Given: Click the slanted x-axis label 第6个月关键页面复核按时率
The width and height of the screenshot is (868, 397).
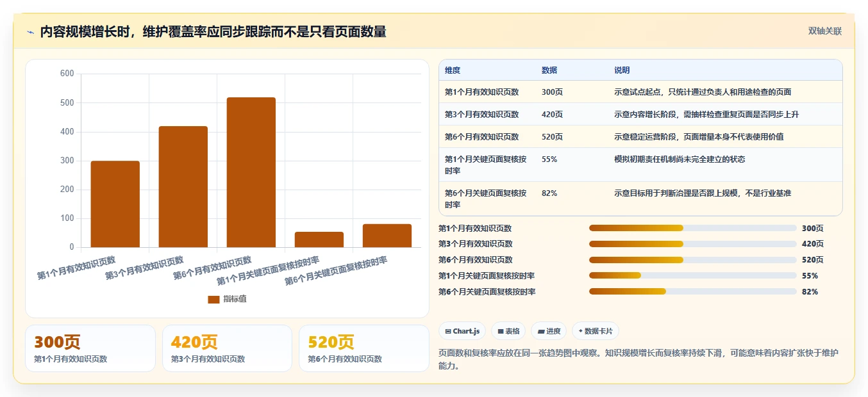Looking at the screenshot, I should coord(336,271).
